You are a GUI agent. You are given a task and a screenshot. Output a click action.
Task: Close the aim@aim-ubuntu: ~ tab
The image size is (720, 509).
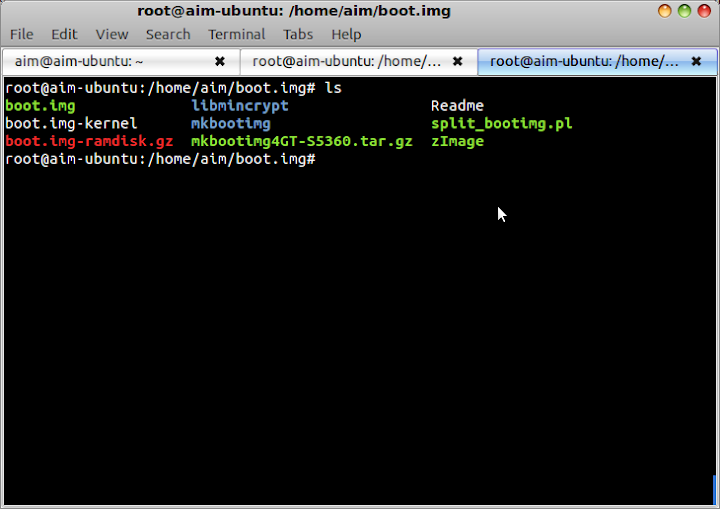click(x=220, y=61)
